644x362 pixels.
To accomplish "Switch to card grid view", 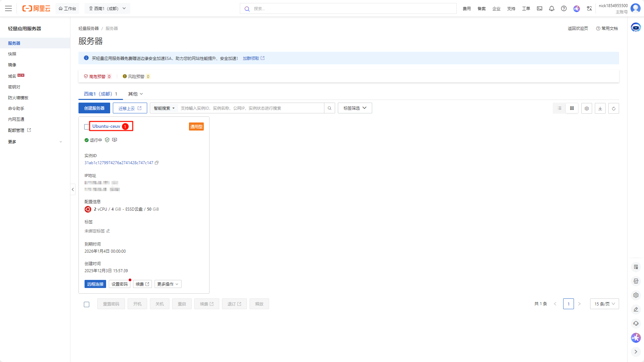I will click(x=572, y=108).
